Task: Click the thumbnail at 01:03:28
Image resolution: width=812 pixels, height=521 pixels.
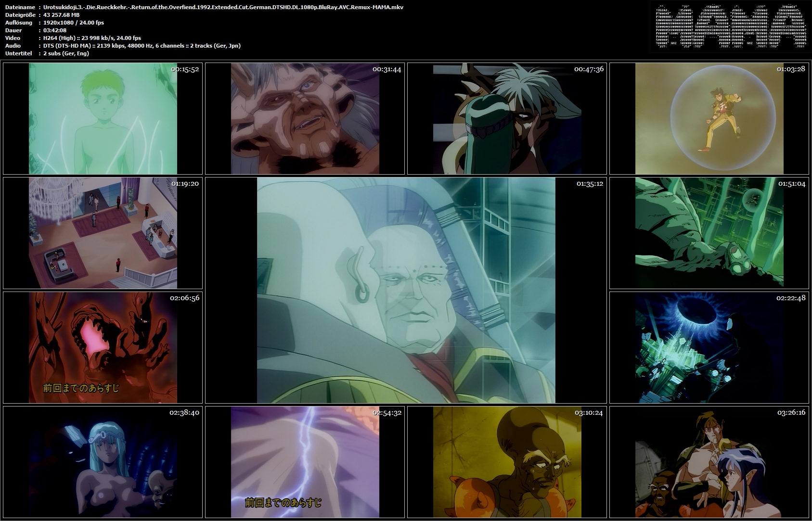Action: [709, 118]
